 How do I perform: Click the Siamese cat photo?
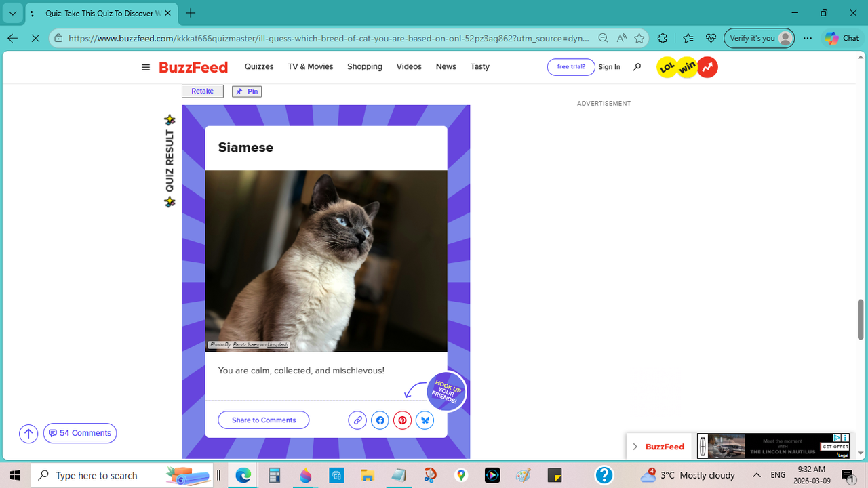[326, 261]
